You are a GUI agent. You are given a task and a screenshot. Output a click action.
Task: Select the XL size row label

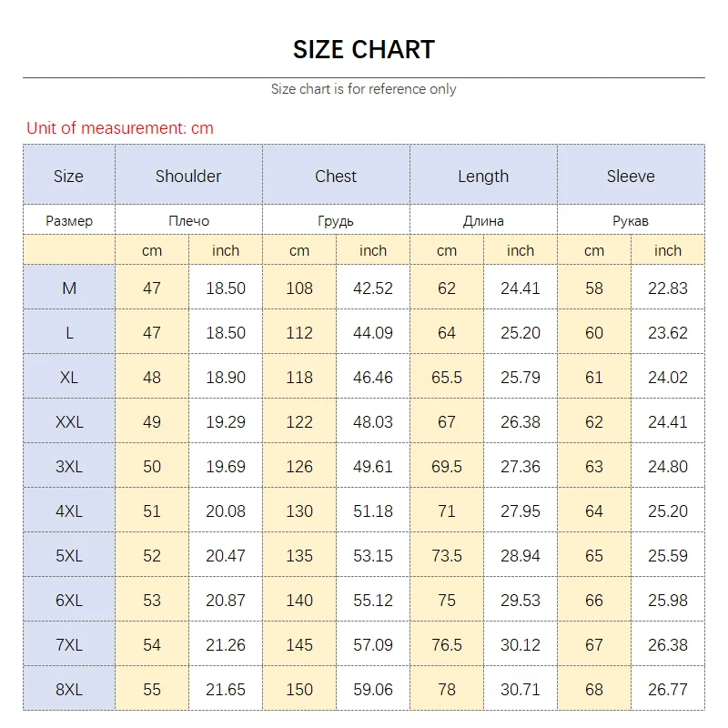tap(68, 377)
